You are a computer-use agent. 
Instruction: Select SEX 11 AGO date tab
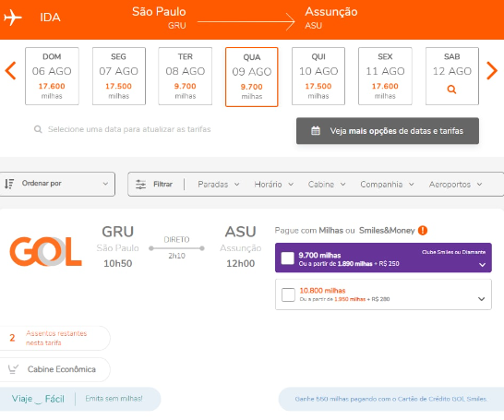tap(385, 77)
